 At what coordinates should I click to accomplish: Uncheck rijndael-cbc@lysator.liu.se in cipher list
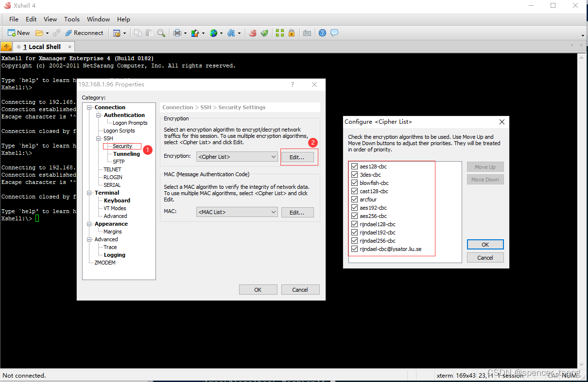(354, 249)
